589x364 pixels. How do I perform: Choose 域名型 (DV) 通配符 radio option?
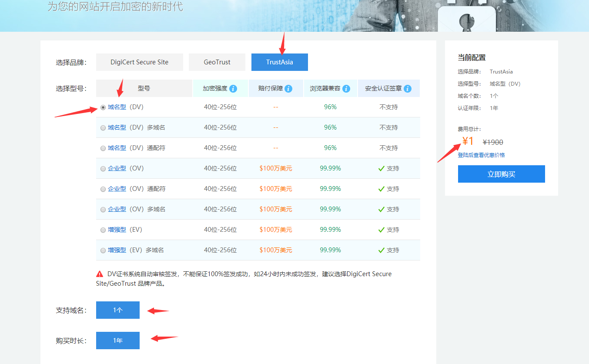click(103, 148)
